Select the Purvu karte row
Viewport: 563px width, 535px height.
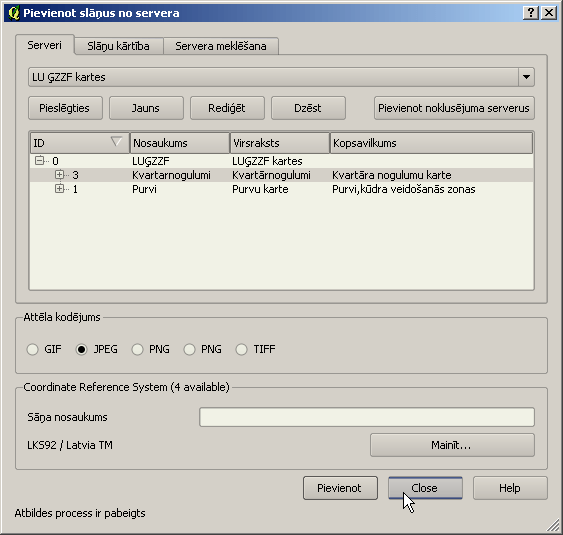pyautogui.click(x=282, y=189)
